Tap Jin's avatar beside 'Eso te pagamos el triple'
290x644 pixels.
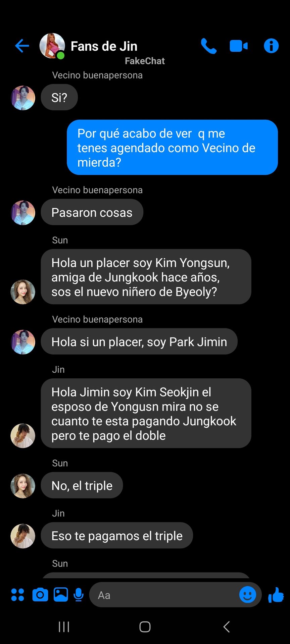coord(23,536)
